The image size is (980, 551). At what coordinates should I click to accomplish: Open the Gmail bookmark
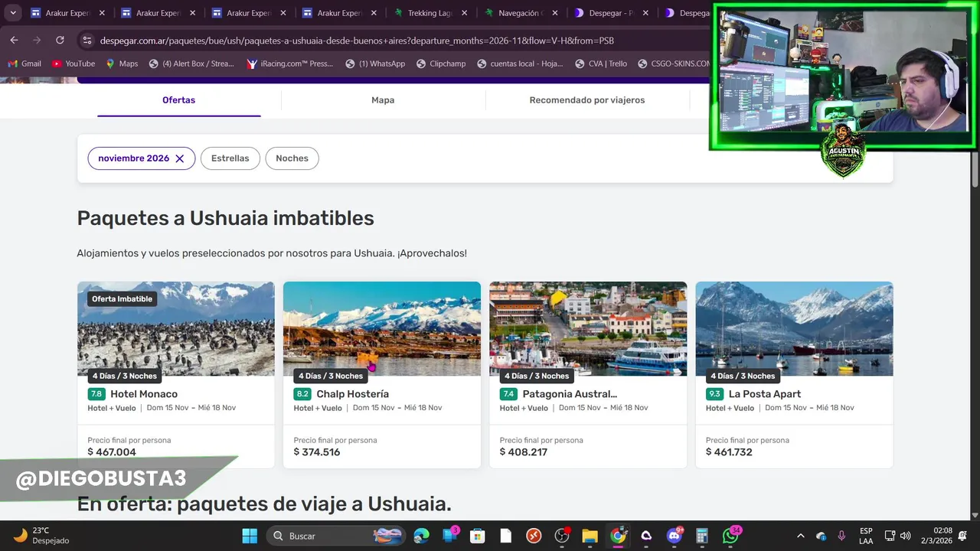pyautogui.click(x=24, y=64)
